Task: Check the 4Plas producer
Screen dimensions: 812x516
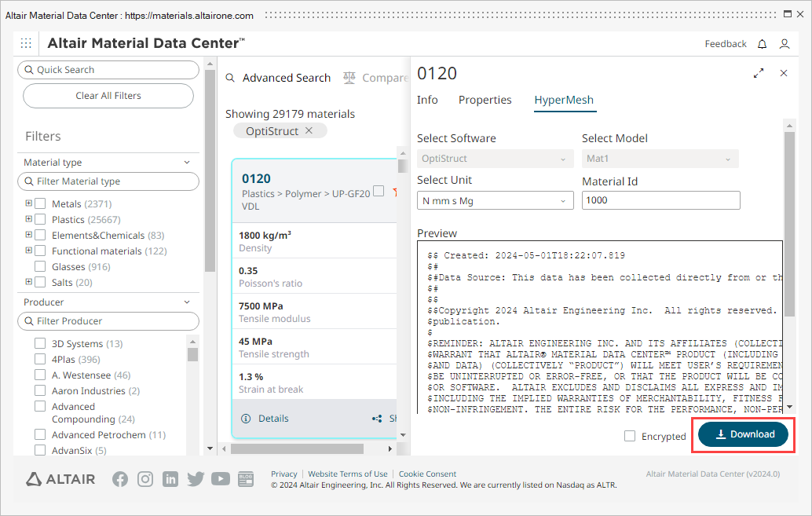Action: click(x=40, y=359)
